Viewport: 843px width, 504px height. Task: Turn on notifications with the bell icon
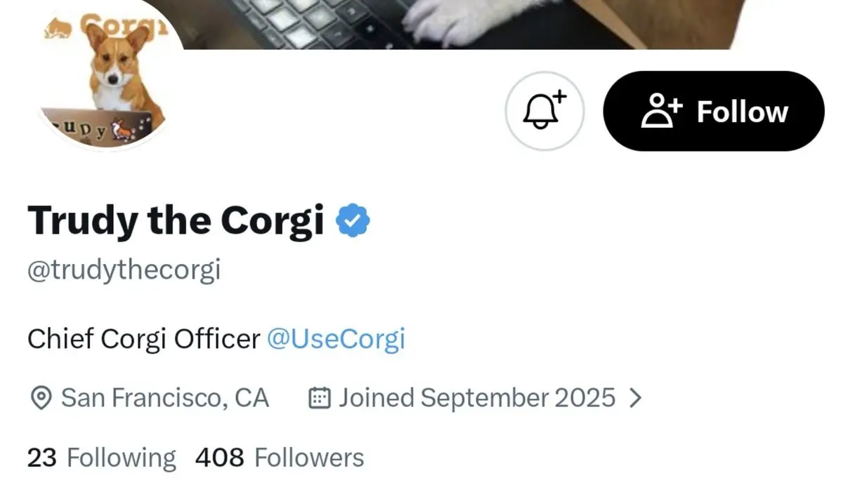tap(544, 111)
